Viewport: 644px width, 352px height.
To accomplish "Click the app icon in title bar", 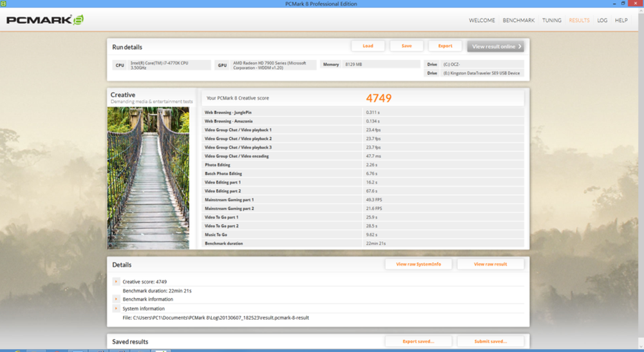I will coord(3,3).
